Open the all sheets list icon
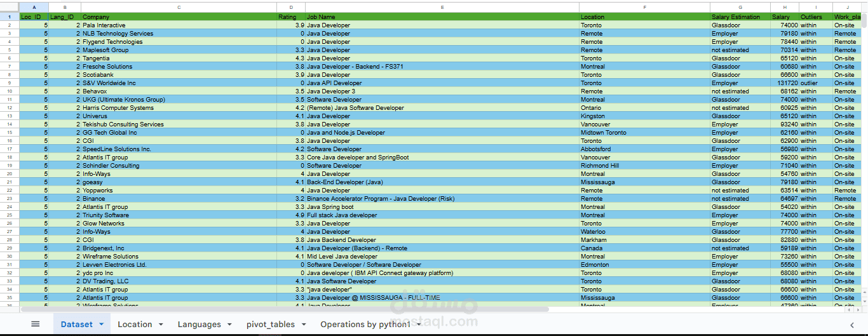The height and width of the screenshot is (336, 868). coord(36,324)
